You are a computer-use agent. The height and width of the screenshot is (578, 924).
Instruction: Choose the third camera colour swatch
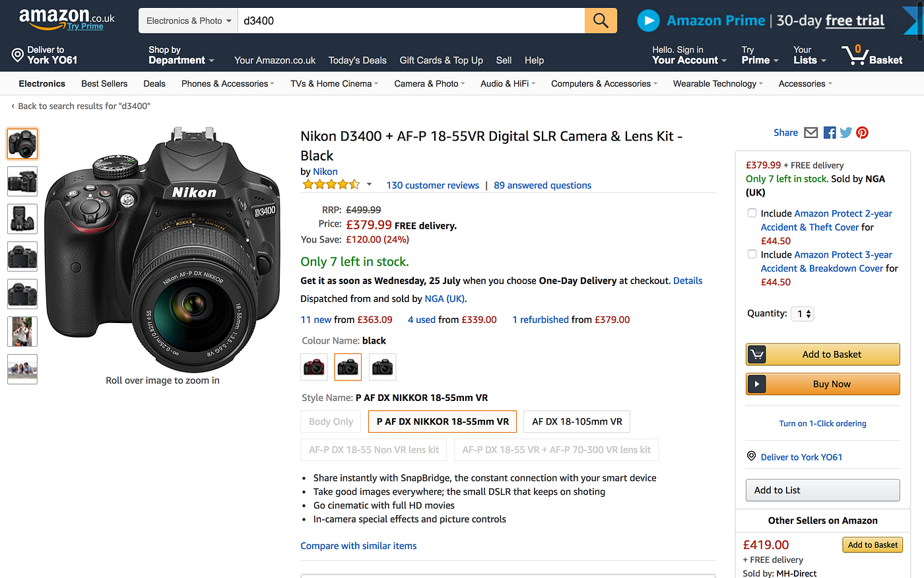[x=382, y=367]
